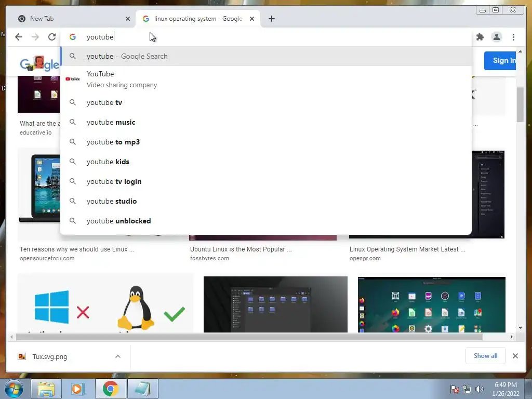The image size is (532, 399).
Task: Click the horizontal scrollbar thumb
Action: tap(249, 337)
